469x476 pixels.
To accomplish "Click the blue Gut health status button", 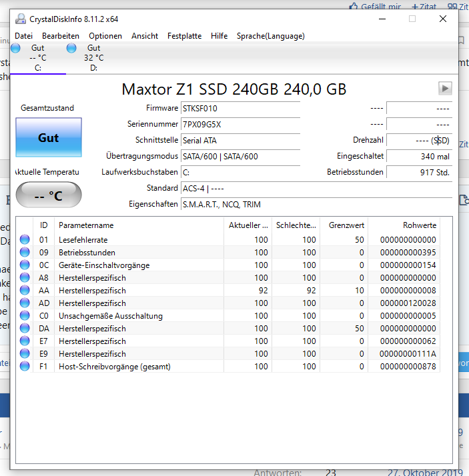I will (49, 137).
